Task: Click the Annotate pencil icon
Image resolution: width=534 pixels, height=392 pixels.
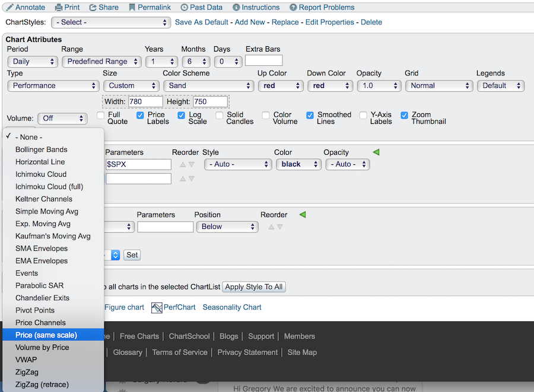Action: pyautogui.click(x=9, y=7)
